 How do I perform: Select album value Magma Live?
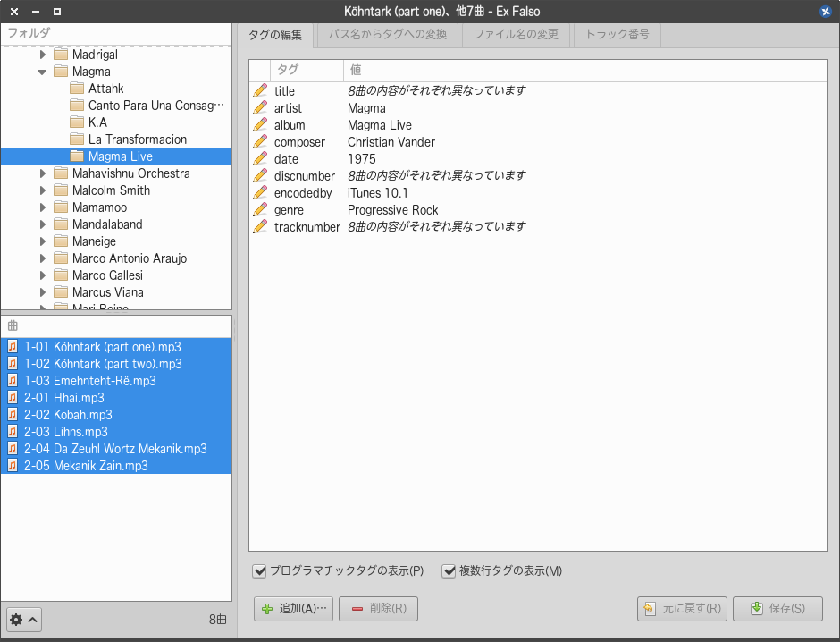click(x=379, y=125)
